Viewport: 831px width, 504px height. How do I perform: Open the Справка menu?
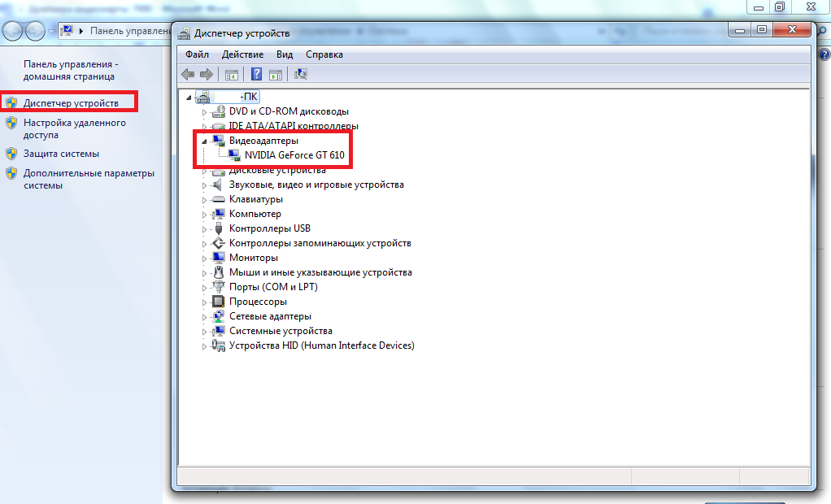324,54
